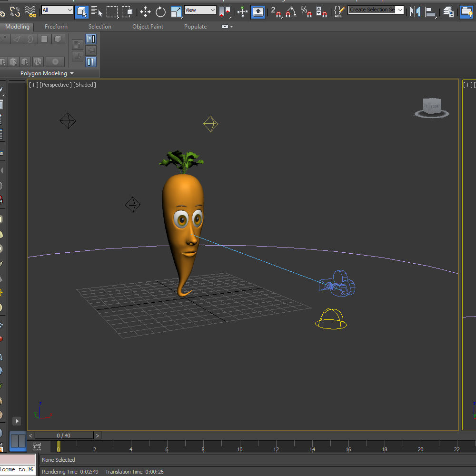This screenshot has height=476, width=476.
Task: Toggle 2D Snaps
Action: click(276, 12)
